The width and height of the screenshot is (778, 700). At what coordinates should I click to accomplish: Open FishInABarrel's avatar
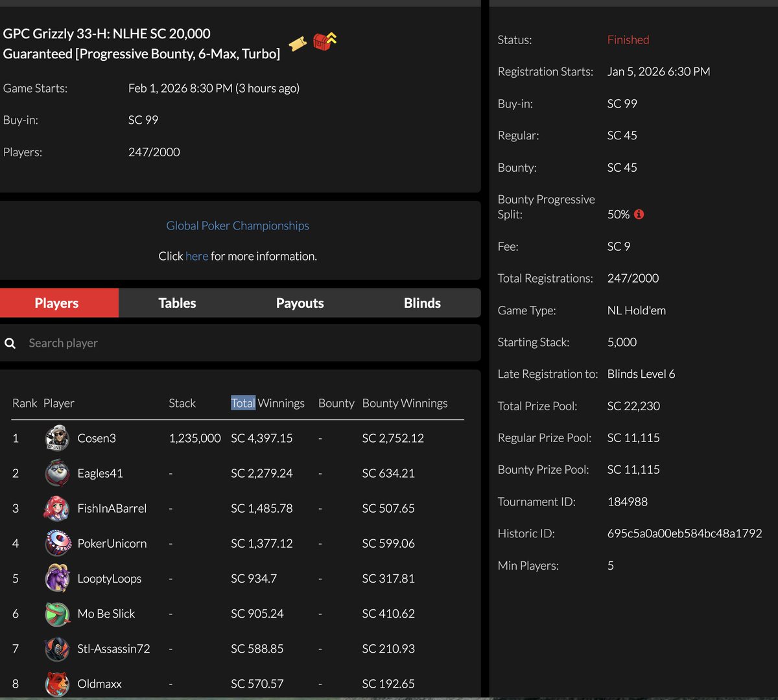57,508
